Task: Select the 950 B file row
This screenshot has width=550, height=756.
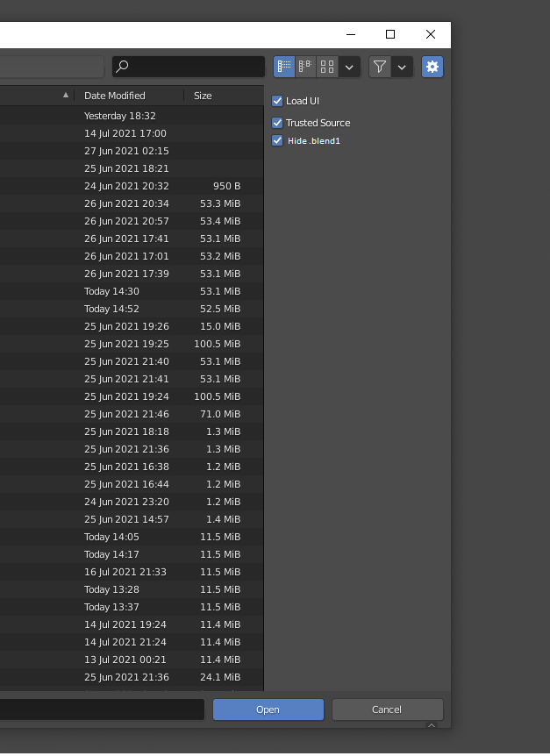Action: pyautogui.click(x=132, y=186)
